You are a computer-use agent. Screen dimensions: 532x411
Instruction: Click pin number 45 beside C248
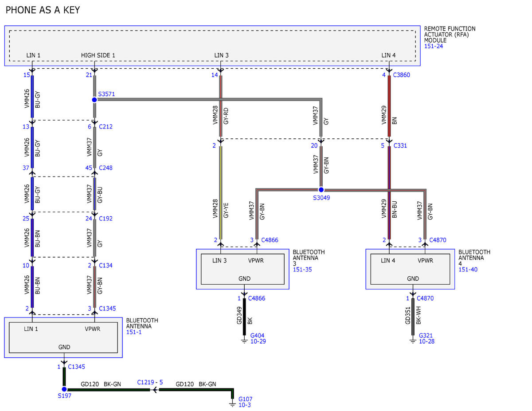tap(89, 168)
